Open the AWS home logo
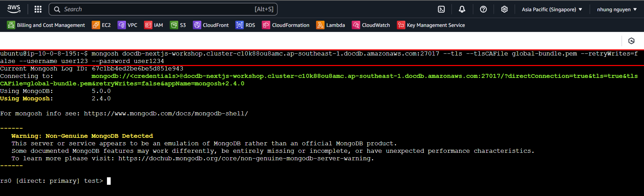Screen dimensions: 644x196 14,9
